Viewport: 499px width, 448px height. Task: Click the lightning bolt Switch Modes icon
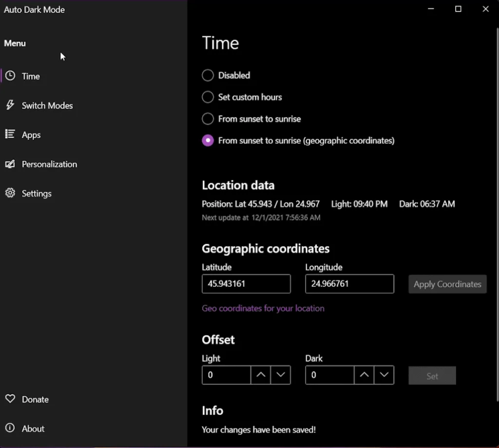click(10, 105)
